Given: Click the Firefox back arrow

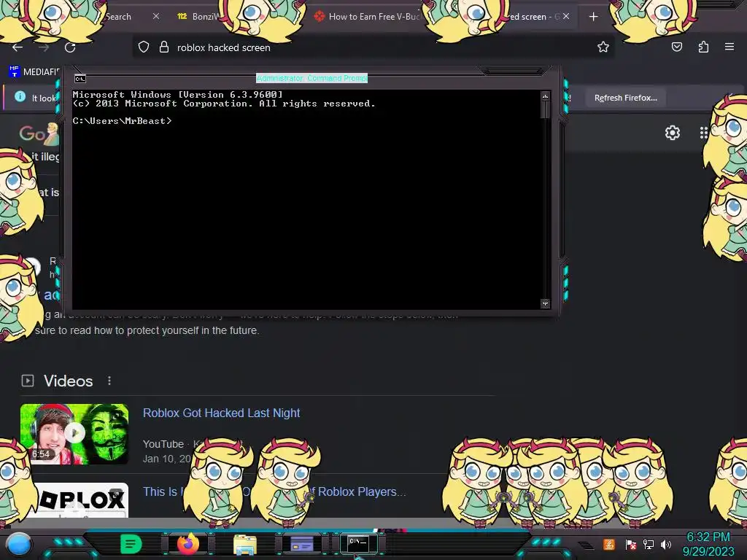Looking at the screenshot, I should click(18, 47).
